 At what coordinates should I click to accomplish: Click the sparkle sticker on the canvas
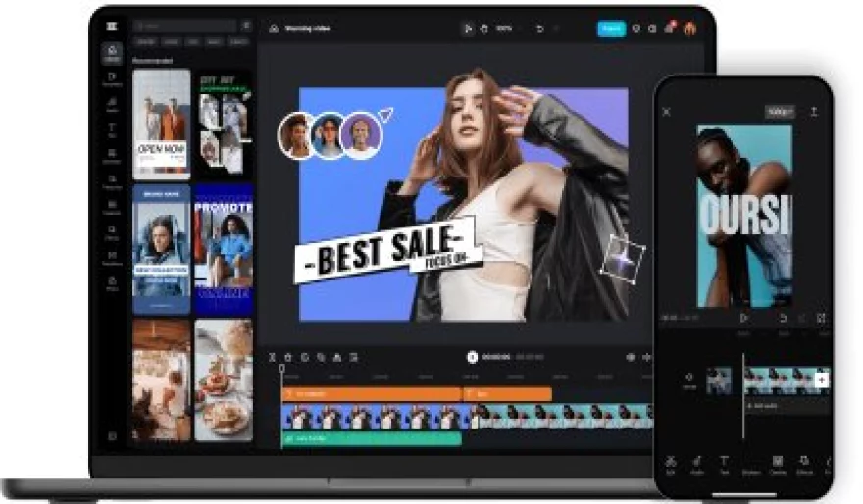point(623,258)
